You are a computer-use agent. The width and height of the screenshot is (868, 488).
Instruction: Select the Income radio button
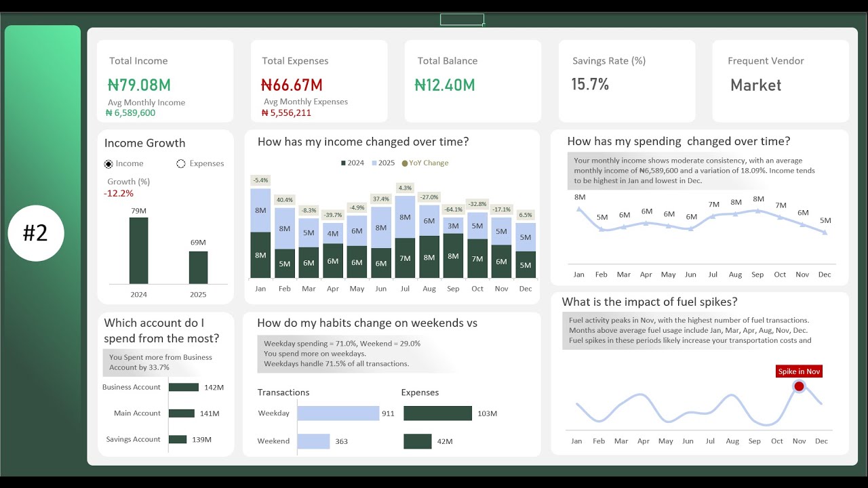(108, 164)
